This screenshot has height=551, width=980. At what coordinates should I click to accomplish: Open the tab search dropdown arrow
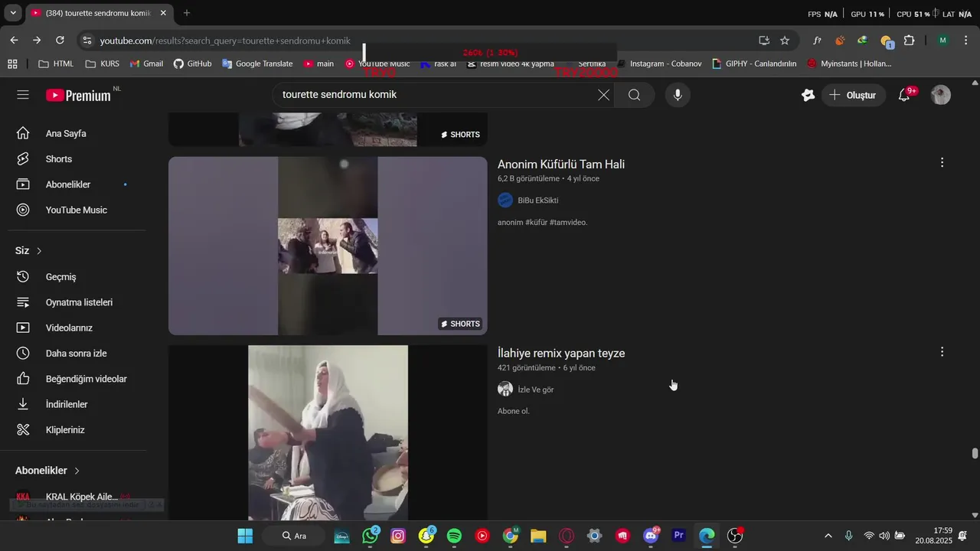tap(13, 13)
